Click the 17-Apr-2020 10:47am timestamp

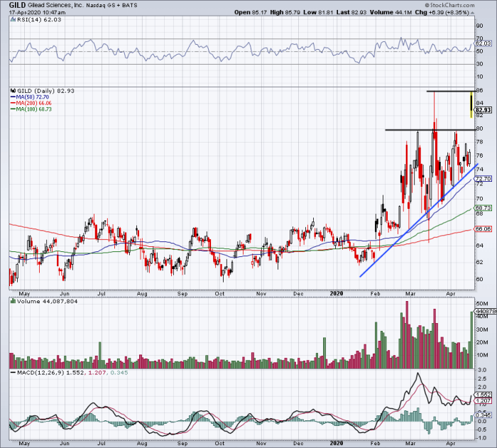(x=37, y=12)
